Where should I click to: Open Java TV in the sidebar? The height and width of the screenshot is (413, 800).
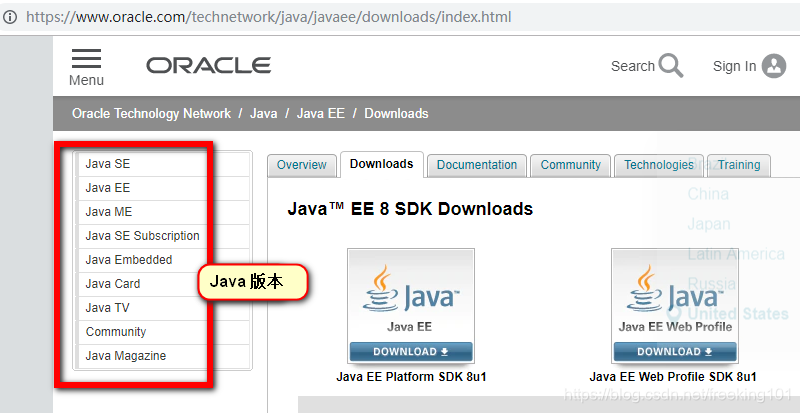pos(163,308)
